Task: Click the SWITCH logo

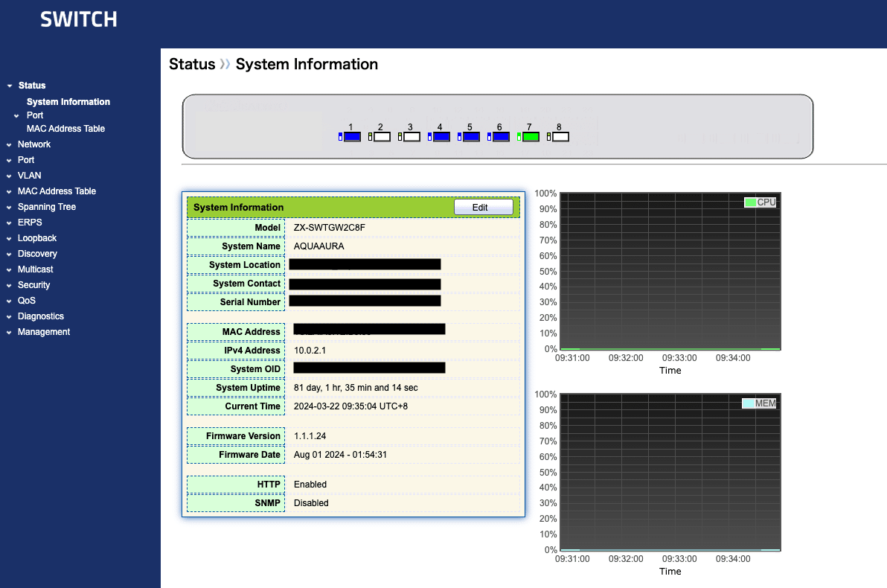Action: pyautogui.click(x=79, y=20)
